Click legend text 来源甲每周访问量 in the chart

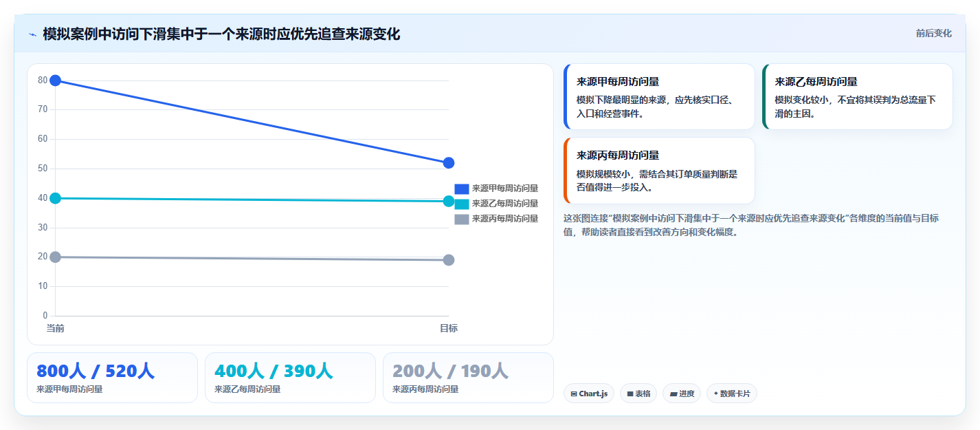click(x=505, y=189)
